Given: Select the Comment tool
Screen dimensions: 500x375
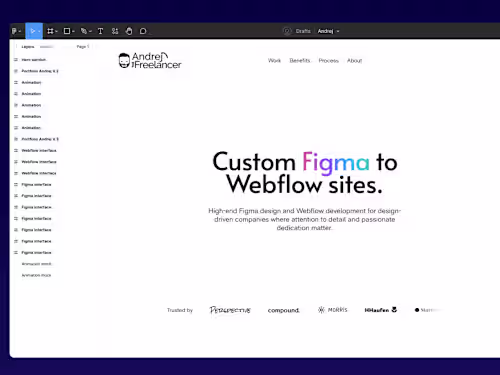Looking at the screenshot, I should click(x=143, y=31).
